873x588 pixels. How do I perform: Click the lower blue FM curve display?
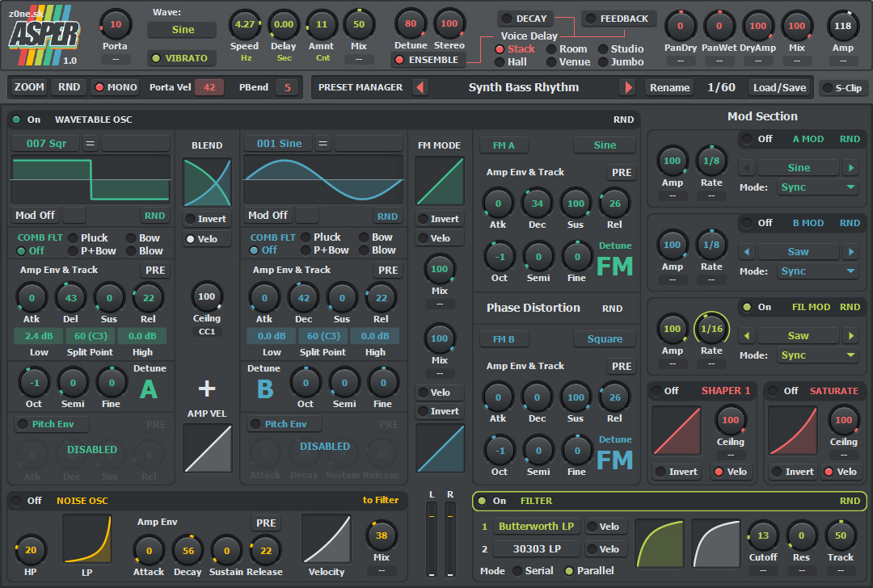[440, 448]
